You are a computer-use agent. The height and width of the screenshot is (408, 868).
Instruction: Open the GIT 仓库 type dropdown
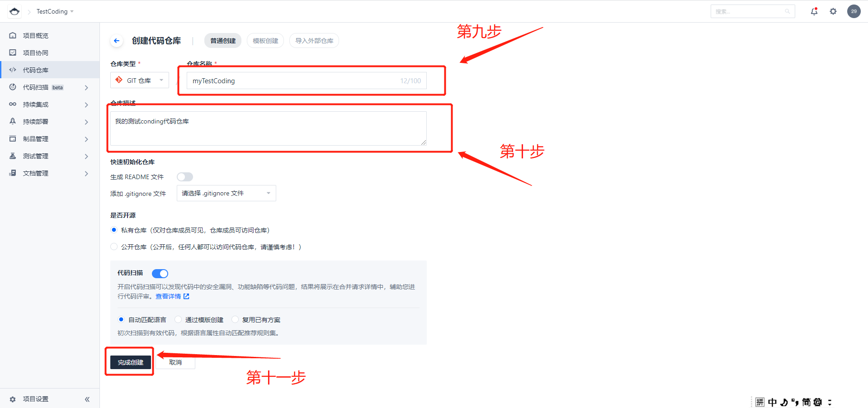[140, 80]
